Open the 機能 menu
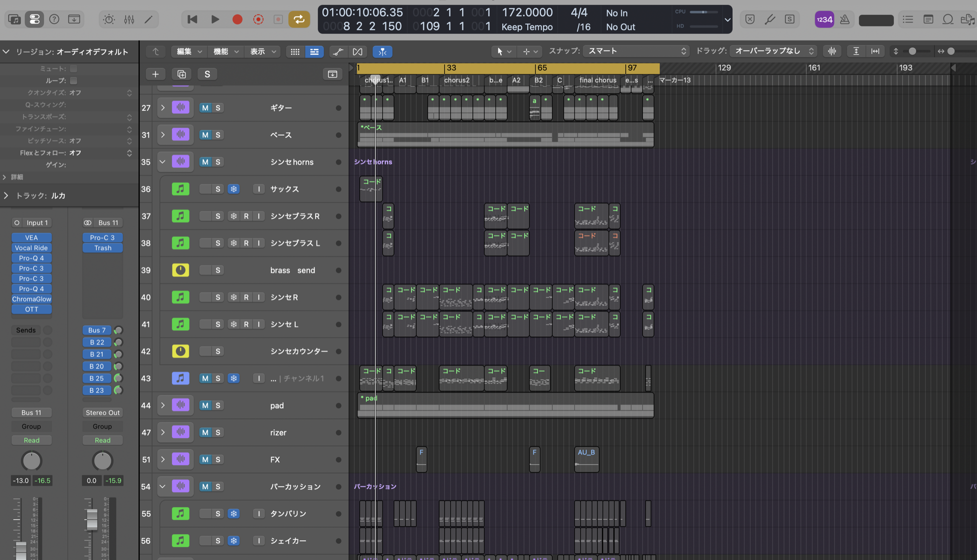 pyautogui.click(x=226, y=52)
